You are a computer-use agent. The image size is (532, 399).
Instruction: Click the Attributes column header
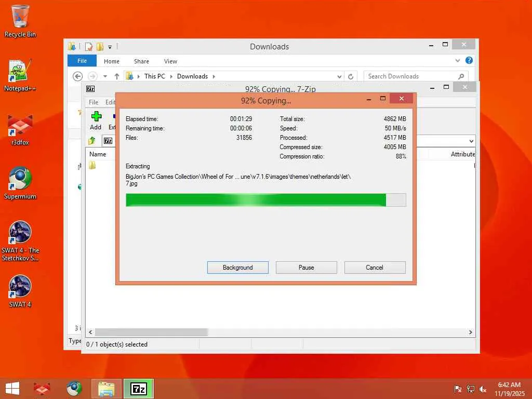point(463,154)
